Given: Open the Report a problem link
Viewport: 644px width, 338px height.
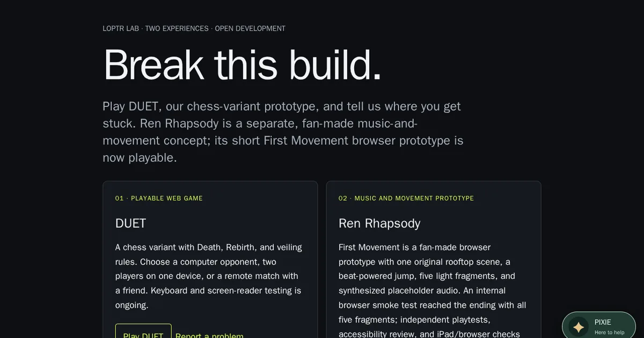Looking at the screenshot, I should (209, 334).
